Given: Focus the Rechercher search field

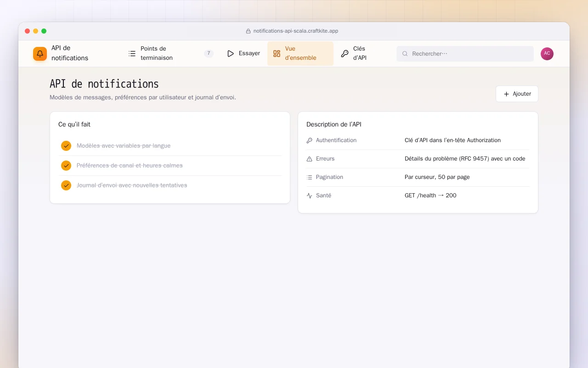Looking at the screenshot, I should pyautogui.click(x=465, y=54).
